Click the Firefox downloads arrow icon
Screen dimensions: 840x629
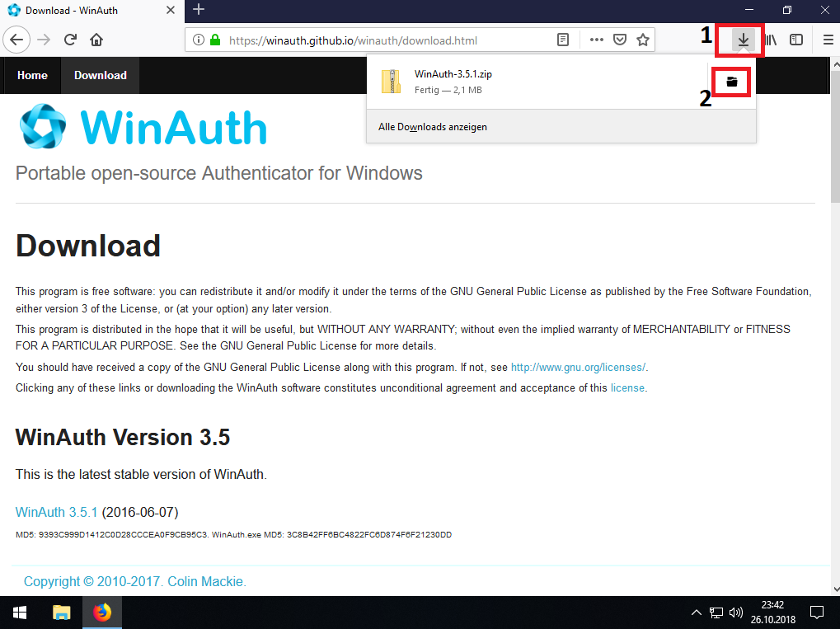(743, 40)
